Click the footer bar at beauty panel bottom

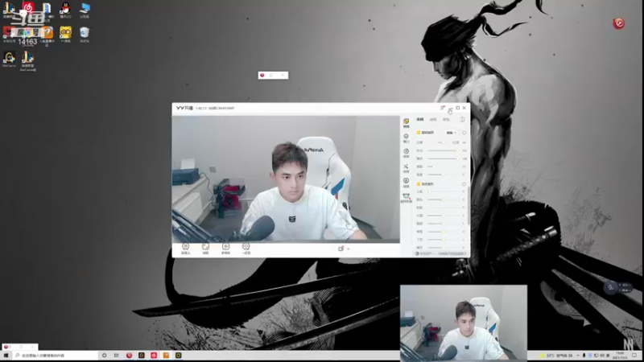tap(440, 253)
